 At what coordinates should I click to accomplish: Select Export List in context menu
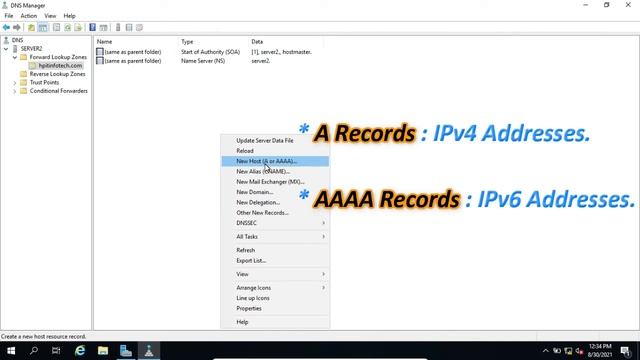pos(275,260)
